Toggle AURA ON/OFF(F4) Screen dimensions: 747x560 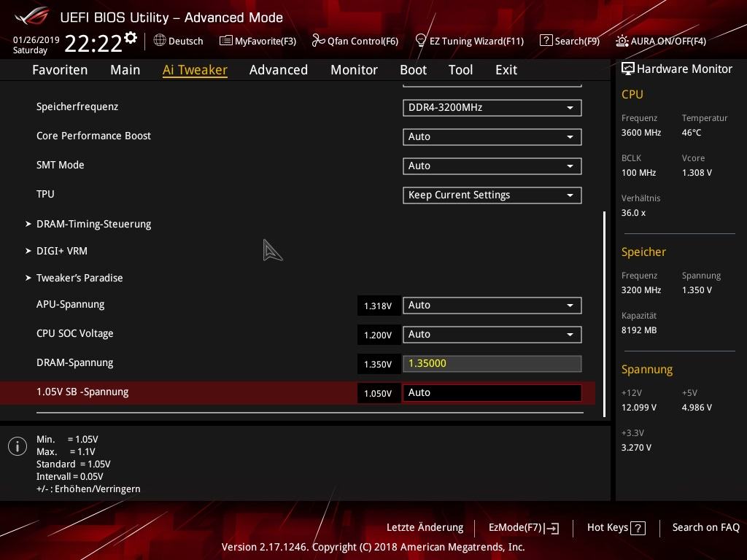[661, 41]
